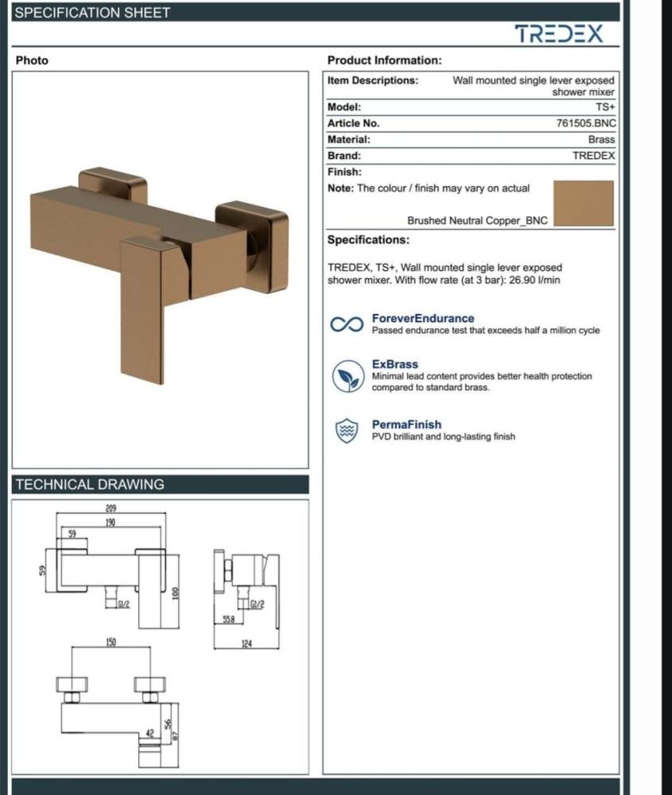672x795 pixels.
Task: Click the TECHNICAL DRAWING section header
Action: pyautogui.click(x=90, y=484)
